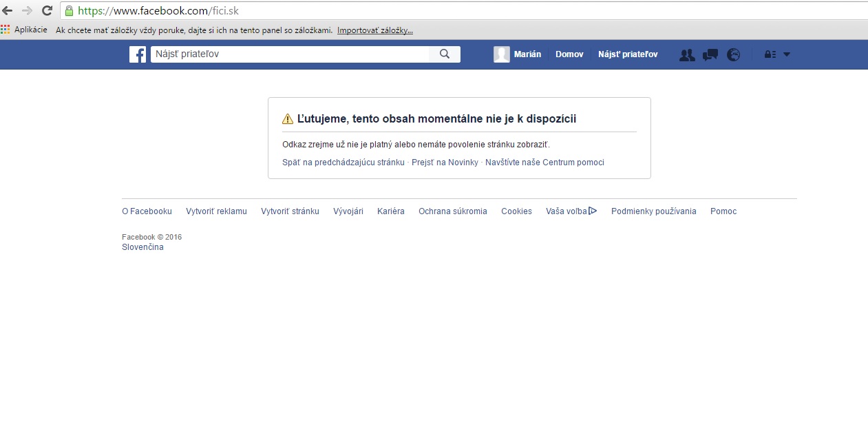
Task: Click the Aplikácie apps grid icon
Action: pos(6,30)
